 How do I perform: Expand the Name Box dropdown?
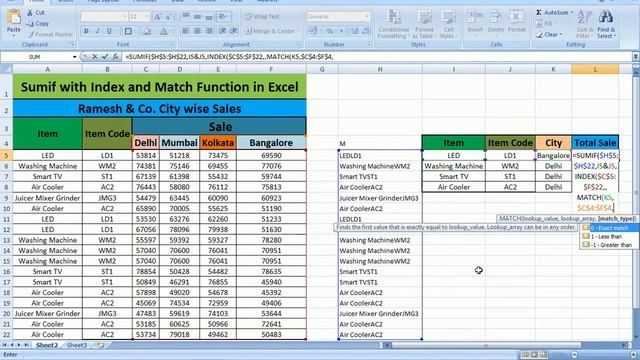coord(74,57)
